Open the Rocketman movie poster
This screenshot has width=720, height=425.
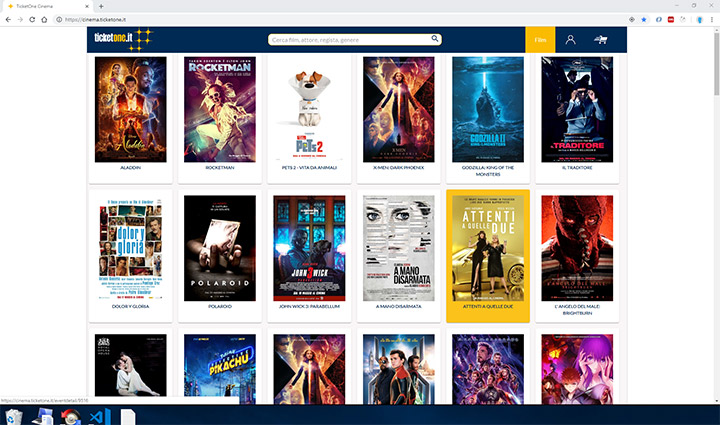(220, 109)
